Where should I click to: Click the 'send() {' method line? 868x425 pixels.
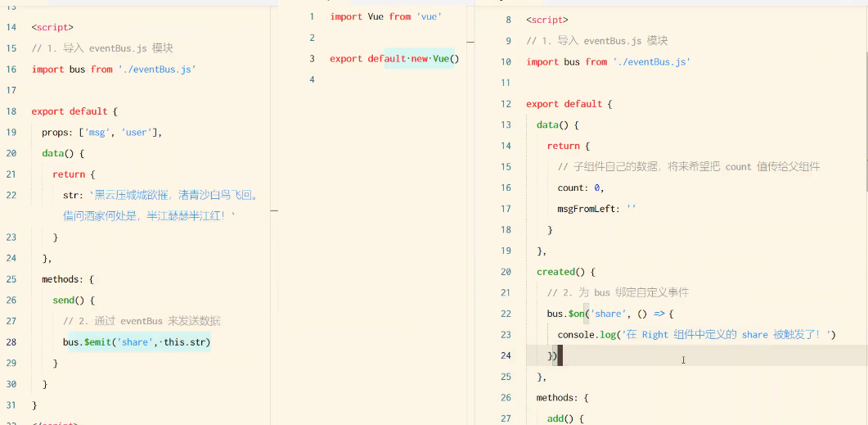coord(74,301)
